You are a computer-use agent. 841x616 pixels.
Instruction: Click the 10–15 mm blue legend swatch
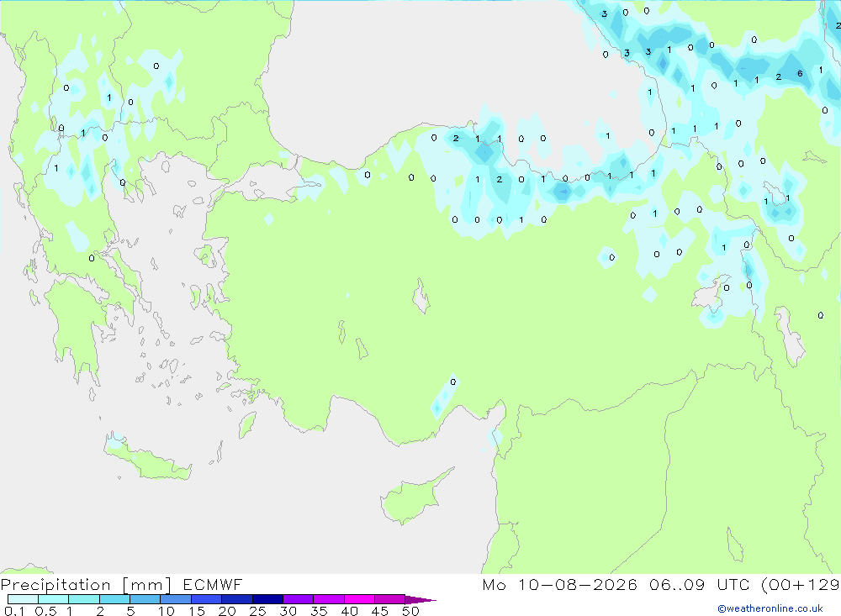click(x=176, y=599)
